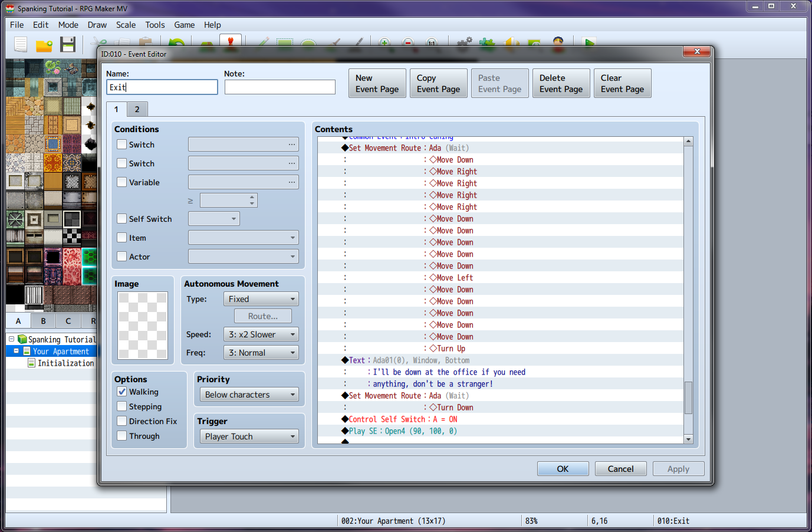Enable the Self Switch condition checkbox
Image resolution: width=812 pixels, height=532 pixels.
121,219
